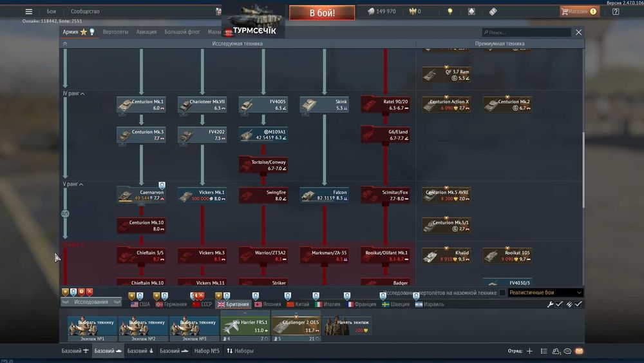This screenshot has height=363, width=644.
Task: Switch to the США nation
Action: coord(140,304)
